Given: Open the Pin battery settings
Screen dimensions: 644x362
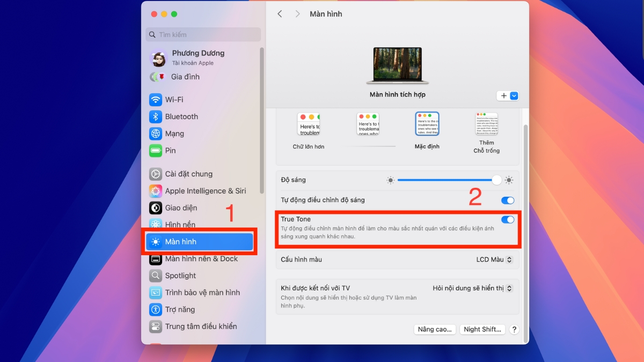Looking at the screenshot, I should click(x=156, y=151).
